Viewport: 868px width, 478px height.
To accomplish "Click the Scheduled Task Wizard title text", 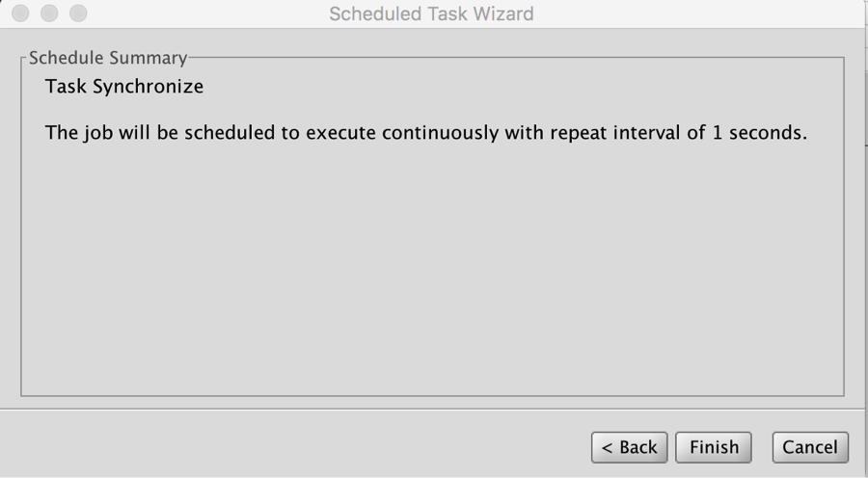I will (431, 14).
